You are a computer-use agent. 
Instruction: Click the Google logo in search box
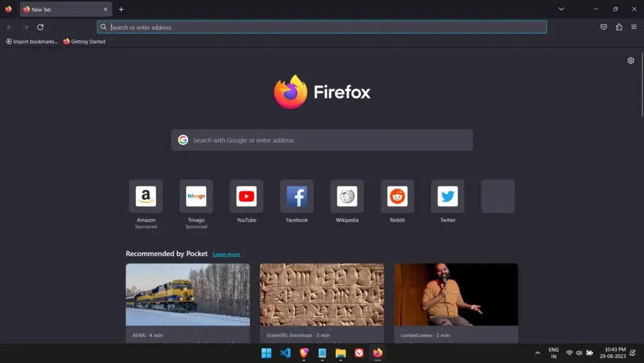[x=183, y=140]
